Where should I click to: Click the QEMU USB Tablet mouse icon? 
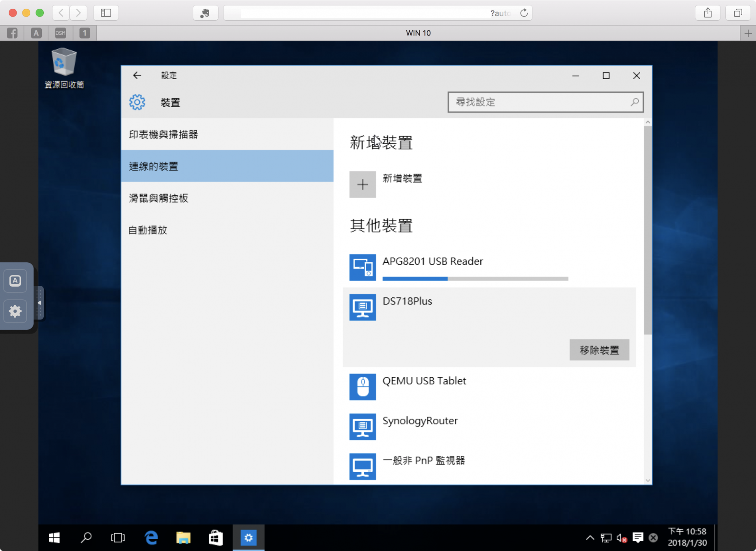(362, 386)
